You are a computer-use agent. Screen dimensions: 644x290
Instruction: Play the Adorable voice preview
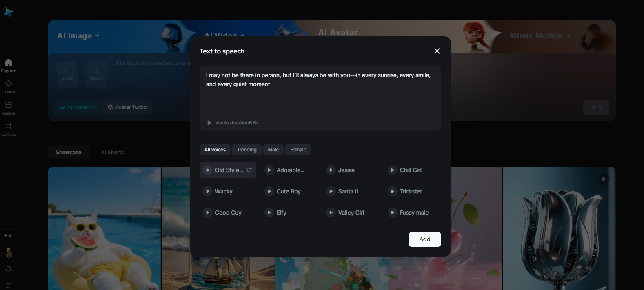[269, 170]
